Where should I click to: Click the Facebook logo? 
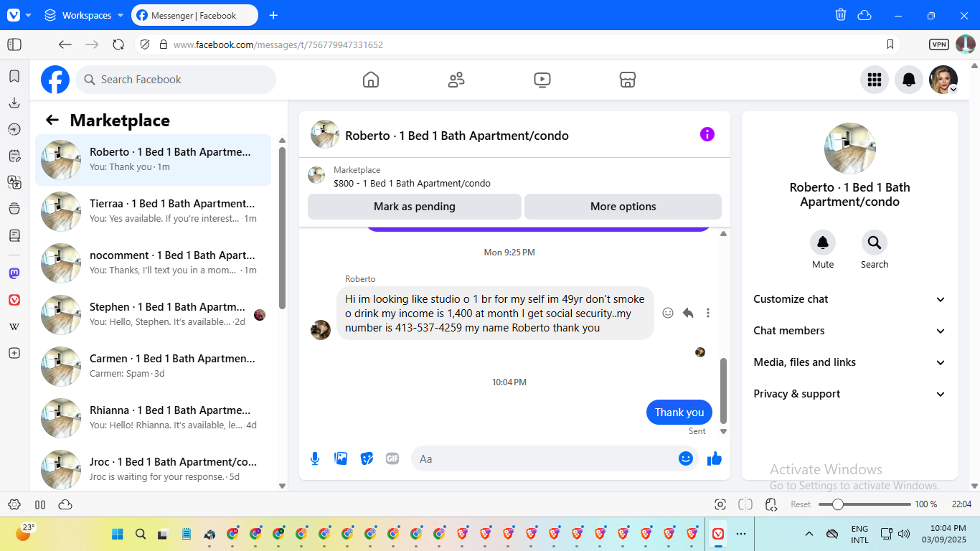point(55,80)
